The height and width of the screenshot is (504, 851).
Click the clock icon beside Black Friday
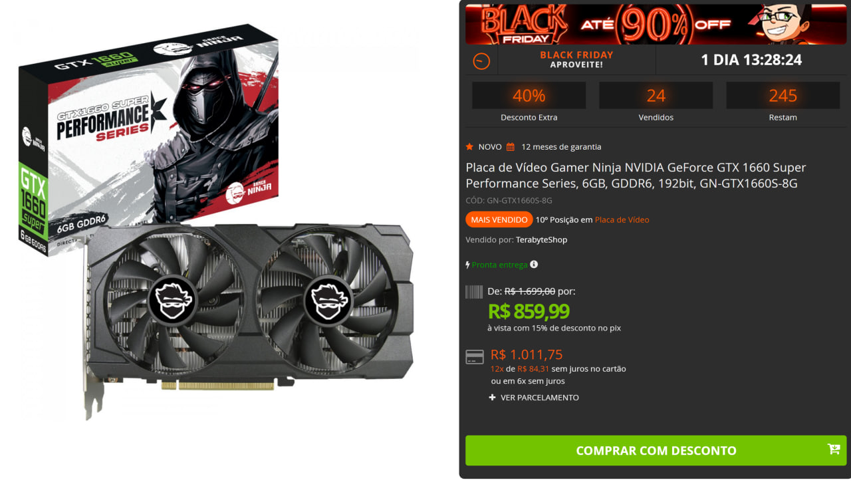click(x=481, y=61)
